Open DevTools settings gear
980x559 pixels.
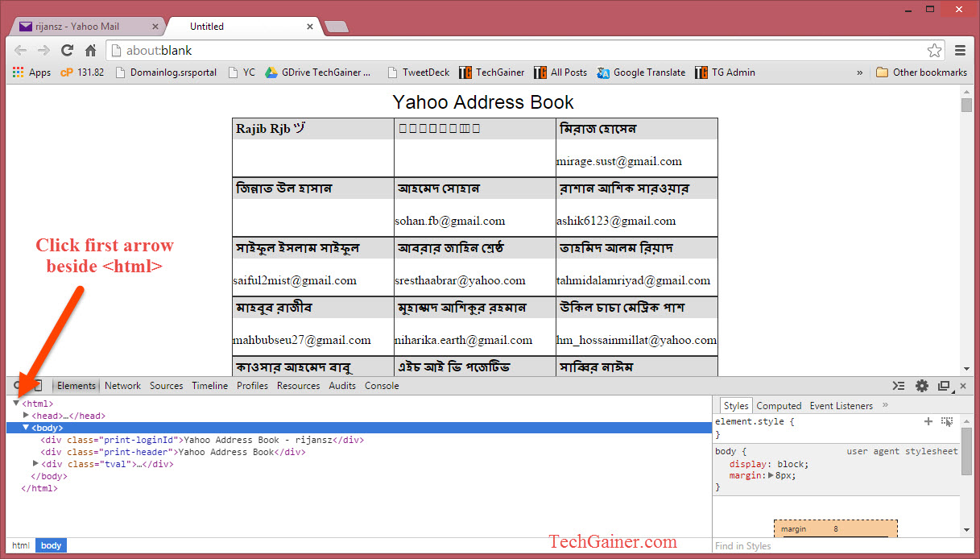pos(921,385)
